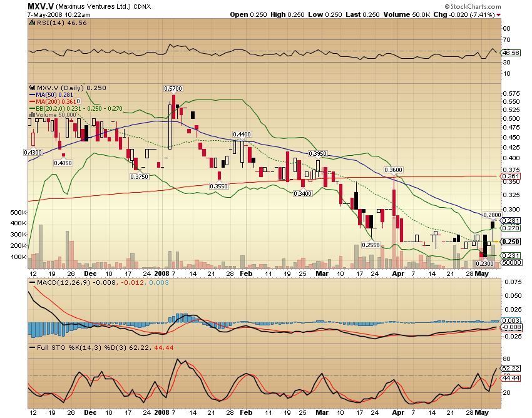The width and height of the screenshot is (532, 418).
Task: Click the 0.2800 price annotation
Action: [x=492, y=215]
